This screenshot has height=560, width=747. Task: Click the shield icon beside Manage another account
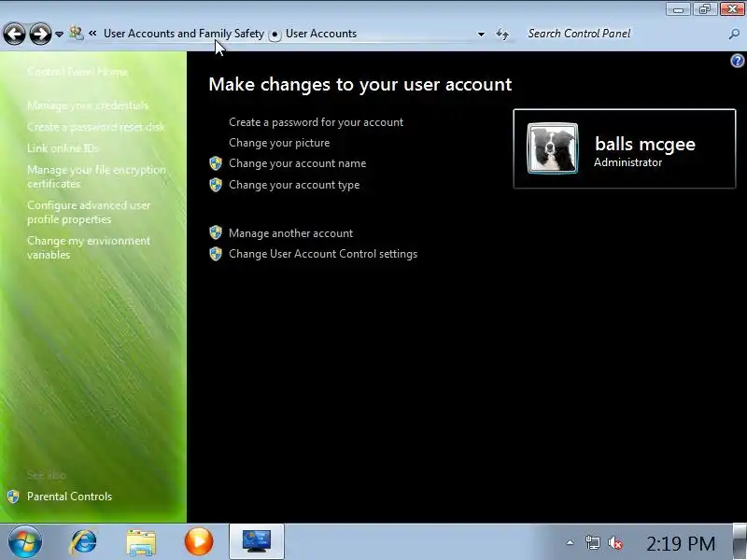coord(216,232)
